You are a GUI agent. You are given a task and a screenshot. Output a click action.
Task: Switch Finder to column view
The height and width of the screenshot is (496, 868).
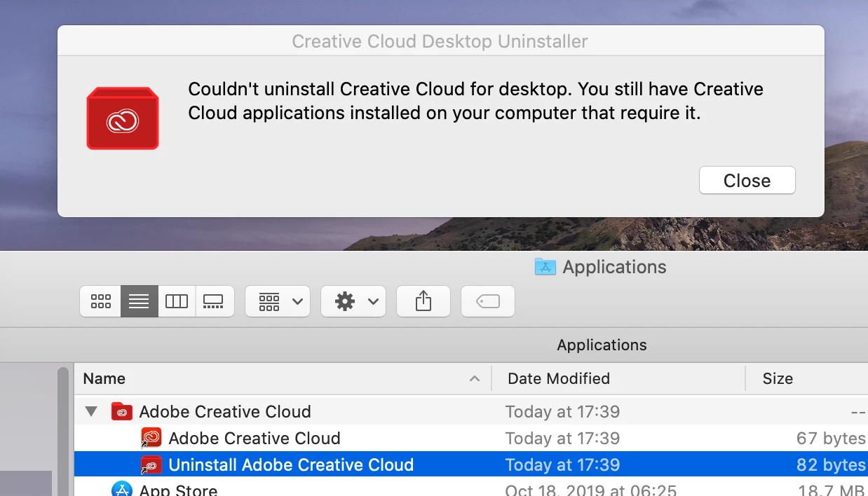click(x=177, y=301)
